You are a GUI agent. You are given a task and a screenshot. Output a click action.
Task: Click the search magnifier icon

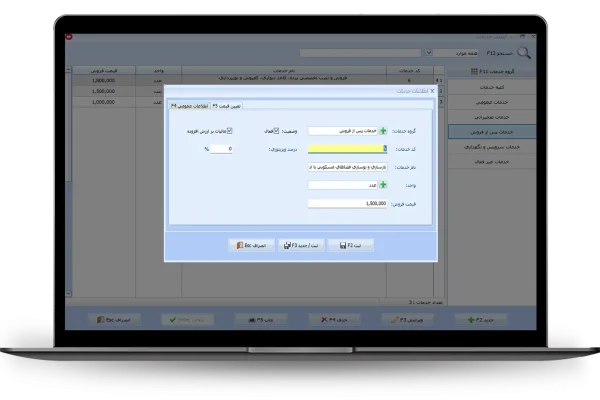click(x=524, y=53)
